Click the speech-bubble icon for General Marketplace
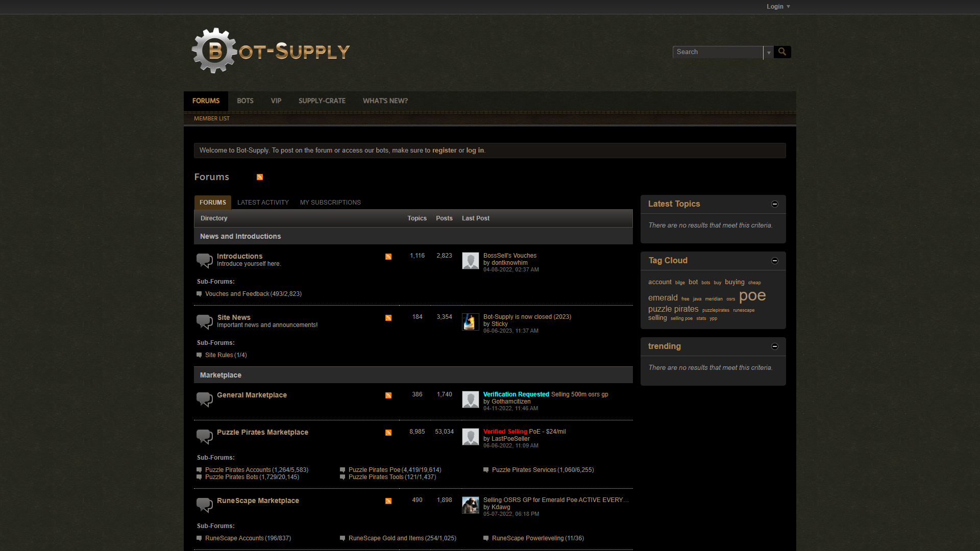The height and width of the screenshot is (551, 980). coord(204,399)
